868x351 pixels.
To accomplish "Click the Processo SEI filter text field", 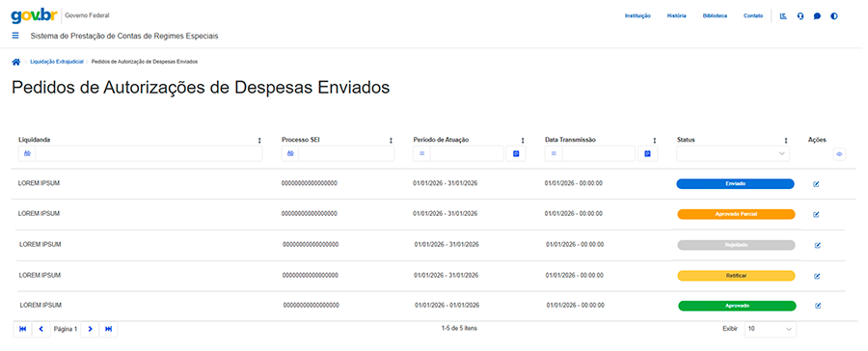I will coord(346,153).
